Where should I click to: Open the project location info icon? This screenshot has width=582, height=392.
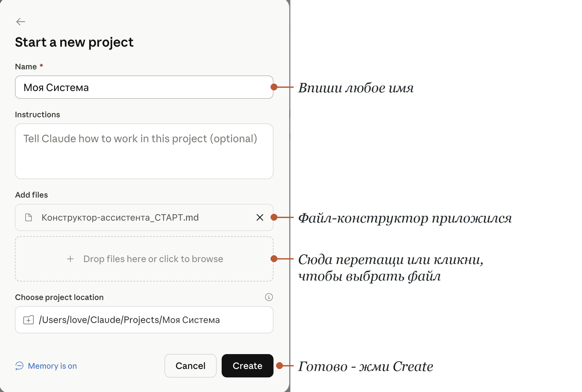(x=269, y=297)
